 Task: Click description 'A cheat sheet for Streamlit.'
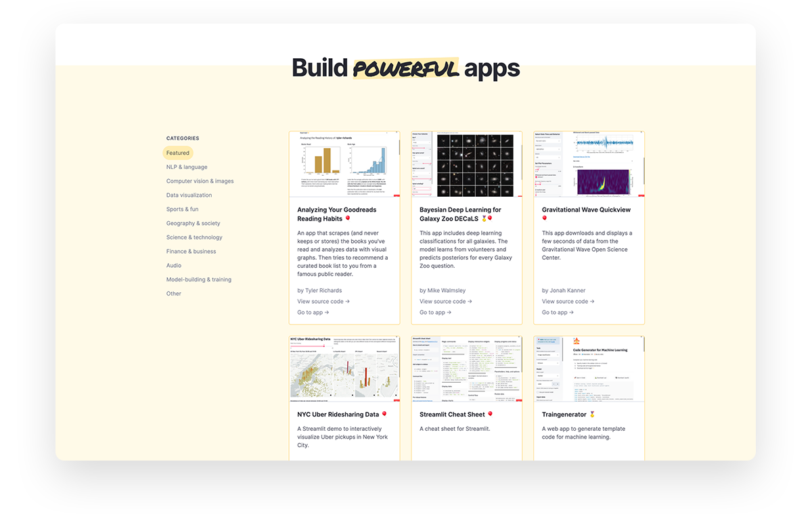click(x=455, y=429)
